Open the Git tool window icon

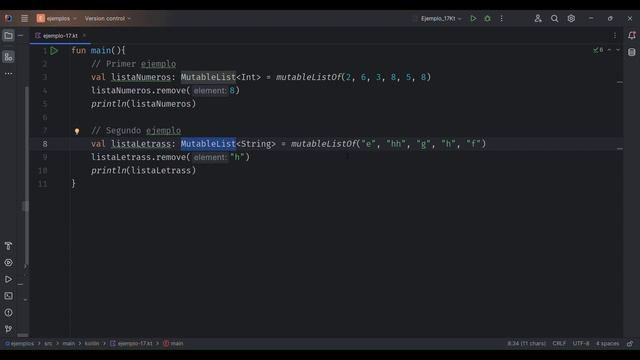(8, 329)
